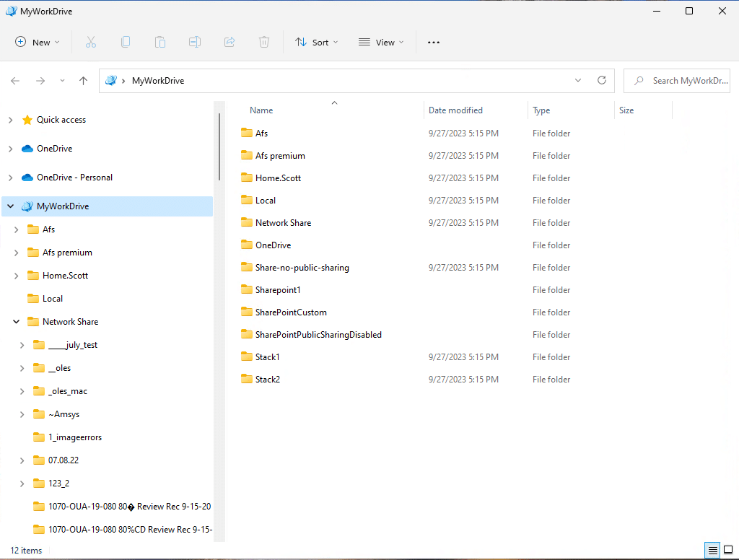
Task: Expand the Quick access tree node
Action: coord(10,120)
